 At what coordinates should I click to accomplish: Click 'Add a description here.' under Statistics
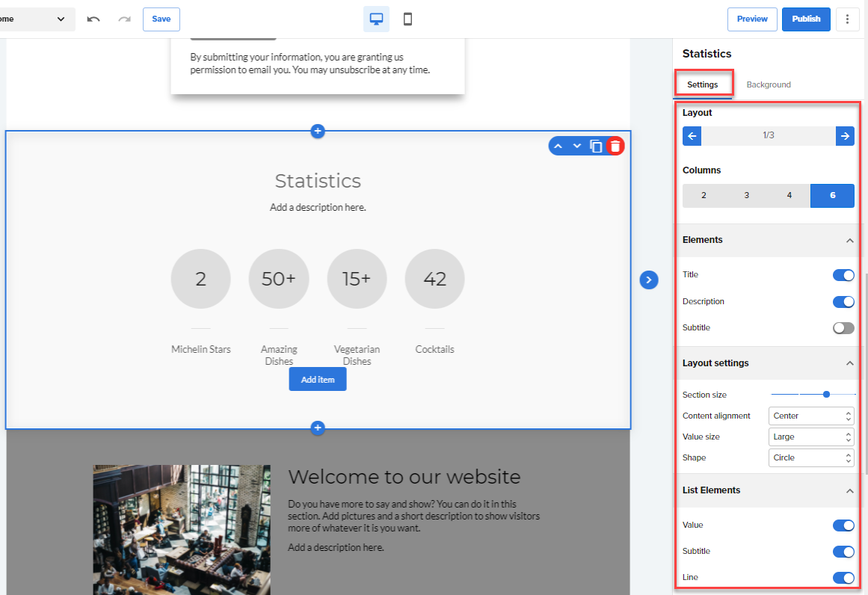[x=318, y=208]
